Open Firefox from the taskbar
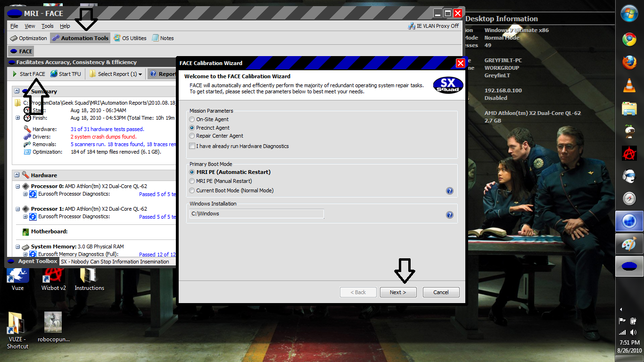The image size is (644, 362). pyautogui.click(x=629, y=62)
